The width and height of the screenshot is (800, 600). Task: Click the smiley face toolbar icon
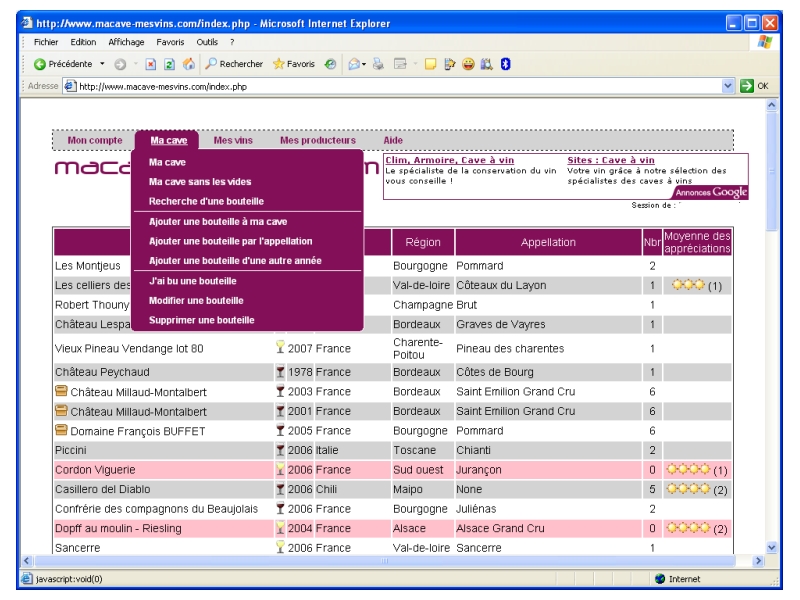[x=468, y=64]
